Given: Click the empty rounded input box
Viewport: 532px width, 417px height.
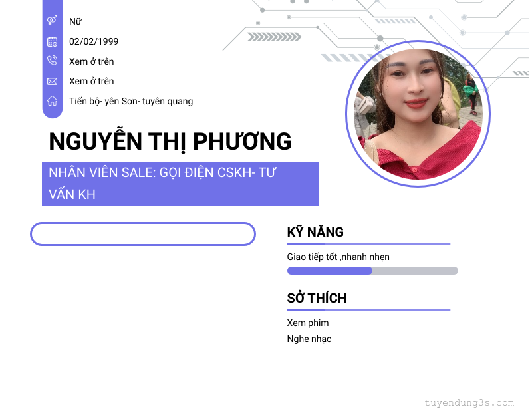Looking at the screenshot, I should pyautogui.click(x=143, y=234).
